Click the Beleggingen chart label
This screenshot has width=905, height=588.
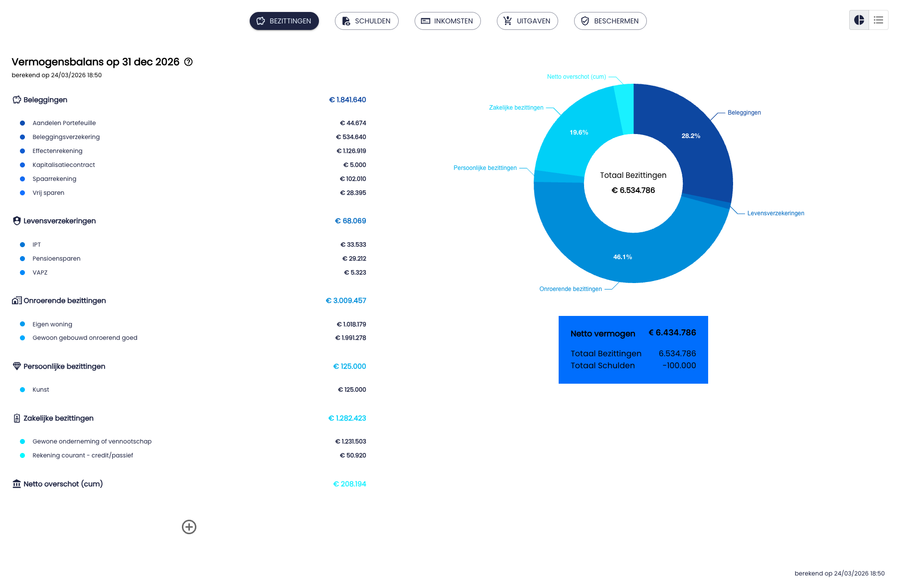[744, 113]
